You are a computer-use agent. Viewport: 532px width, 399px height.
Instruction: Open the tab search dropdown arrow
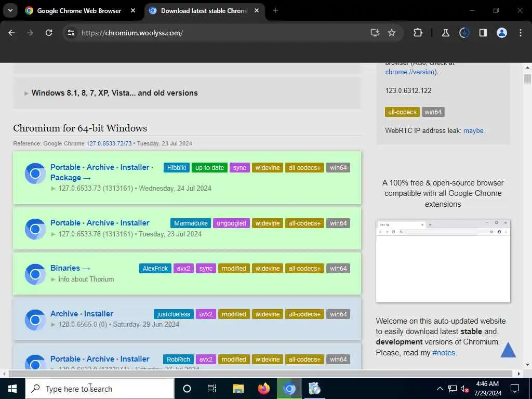10,10
